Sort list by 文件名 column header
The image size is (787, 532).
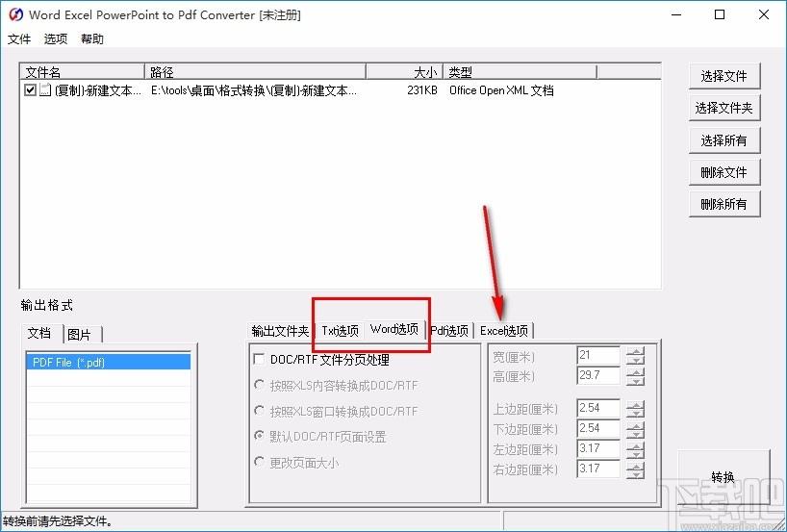(83, 72)
